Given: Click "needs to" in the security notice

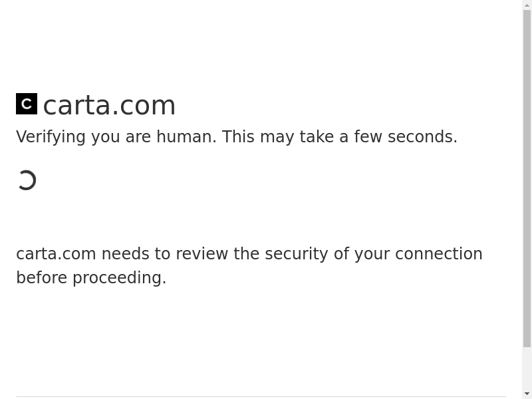Looking at the screenshot, I should click(136, 254).
